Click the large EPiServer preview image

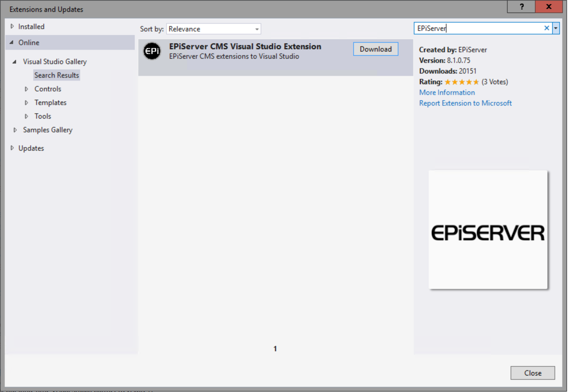point(488,230)
